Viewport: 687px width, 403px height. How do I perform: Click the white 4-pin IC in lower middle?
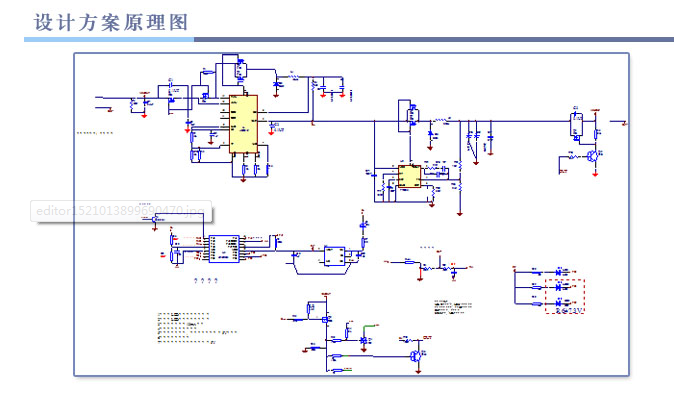pos(334,256)
